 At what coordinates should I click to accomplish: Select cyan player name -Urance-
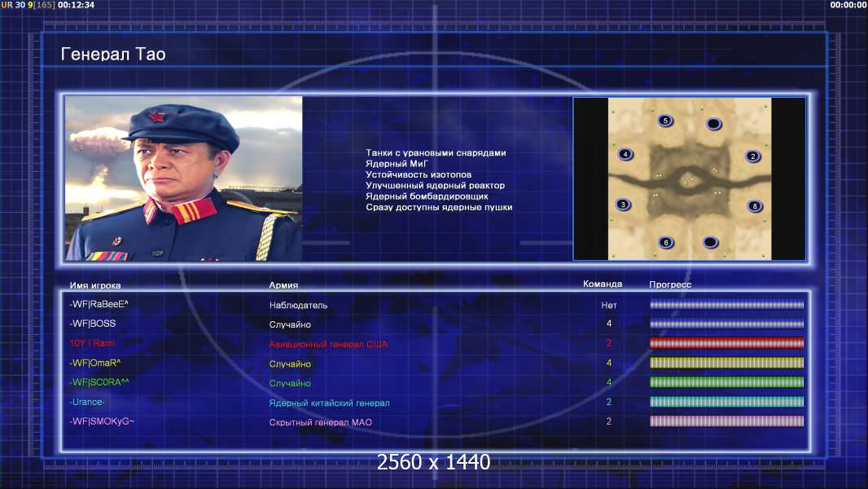tap(87, 402)
